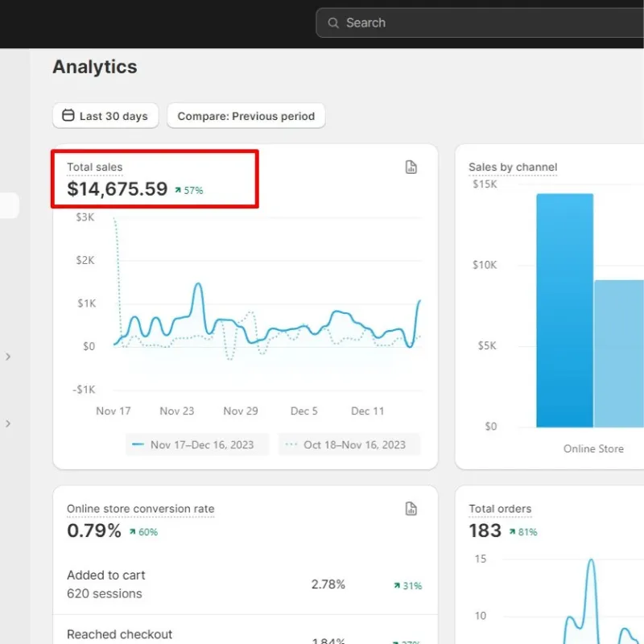Viewport: 644px width, 644px height.
Task: Click the -$1K y-axis label
Action: 84,390
